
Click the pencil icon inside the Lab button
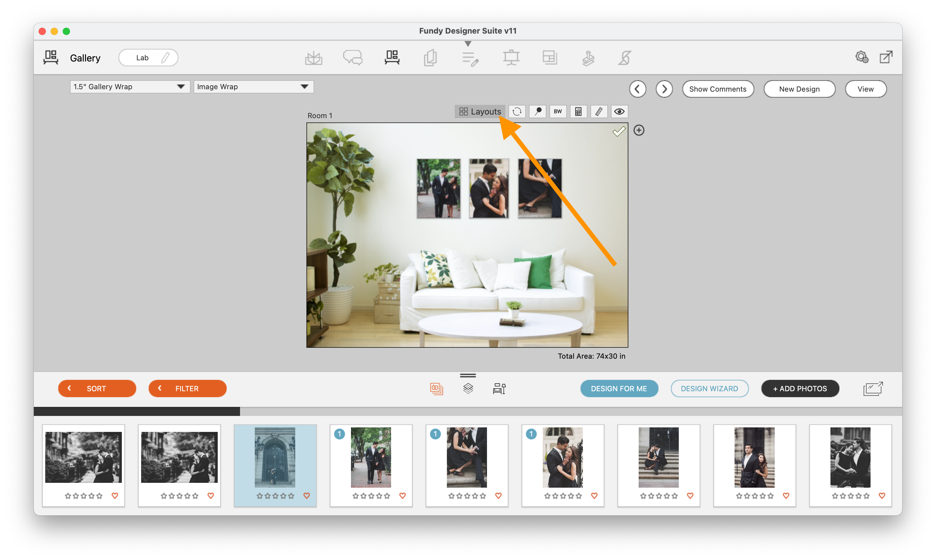(x=165, y=58)
